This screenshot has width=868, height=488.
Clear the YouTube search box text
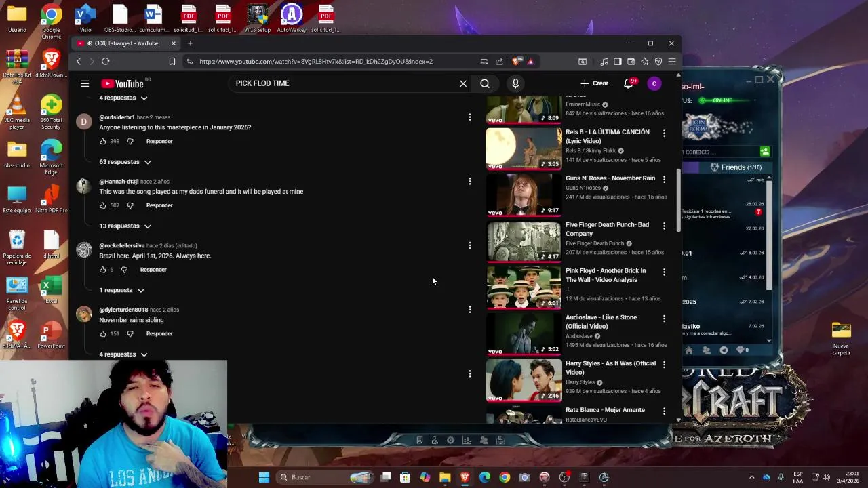(x=463, y=83)
